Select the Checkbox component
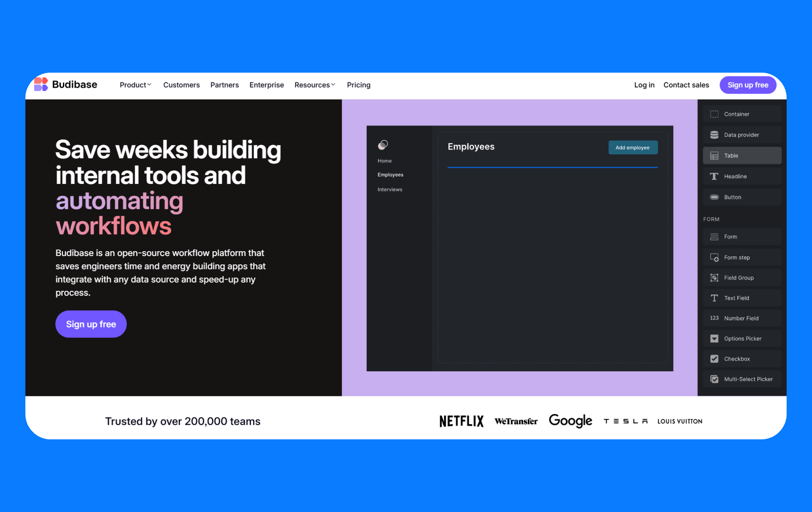Screen dimensions: 812x512 pos(737,359)
